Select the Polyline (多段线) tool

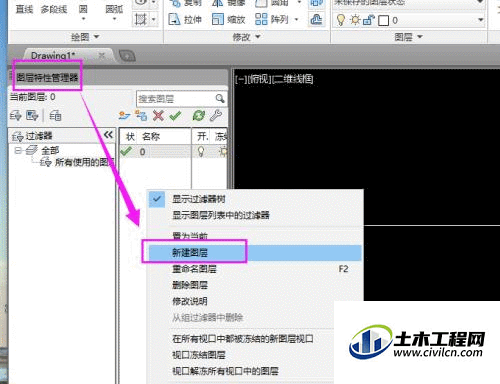(x=54, y=9)
